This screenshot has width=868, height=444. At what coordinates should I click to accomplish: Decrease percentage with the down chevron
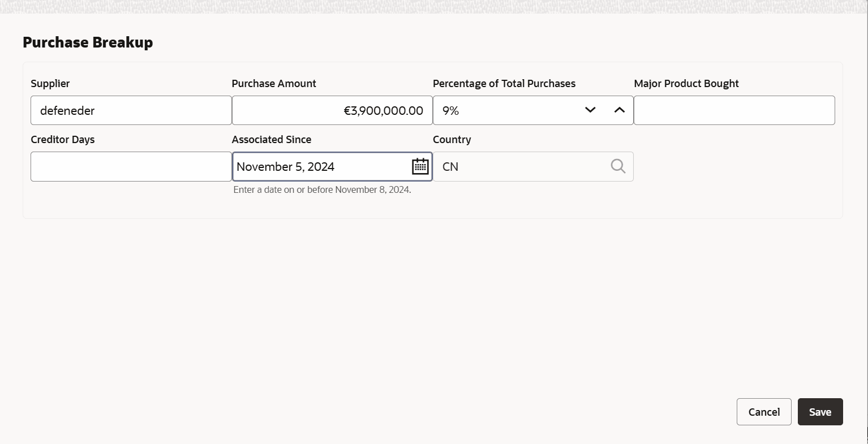point(590,110)
